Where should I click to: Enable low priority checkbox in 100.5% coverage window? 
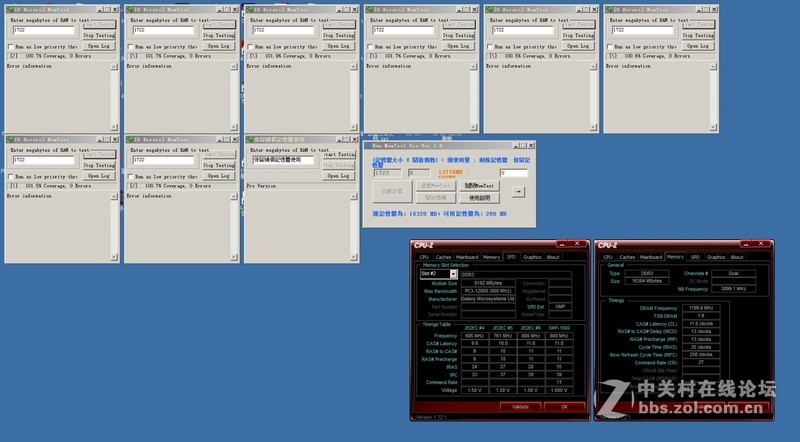pos(490,46)
